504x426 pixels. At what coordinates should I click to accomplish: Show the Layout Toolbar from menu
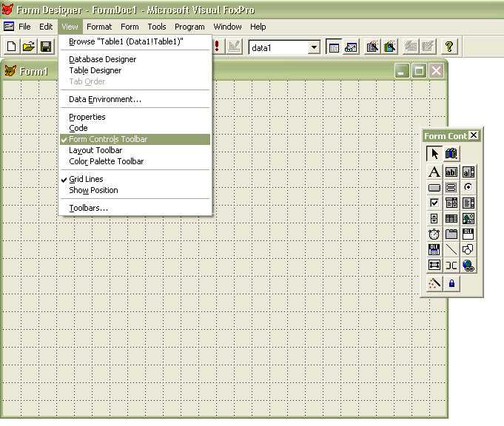135,150
